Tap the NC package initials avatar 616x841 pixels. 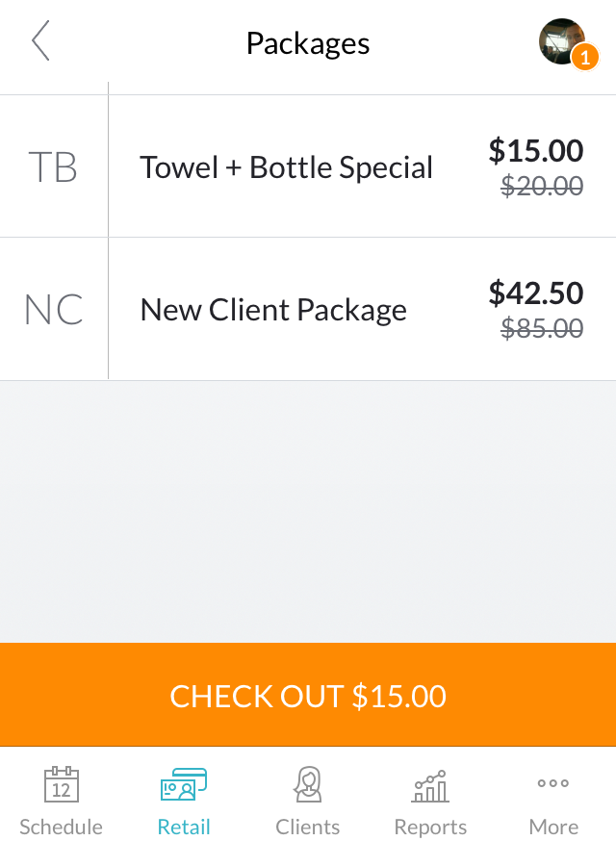click(53, 308)
